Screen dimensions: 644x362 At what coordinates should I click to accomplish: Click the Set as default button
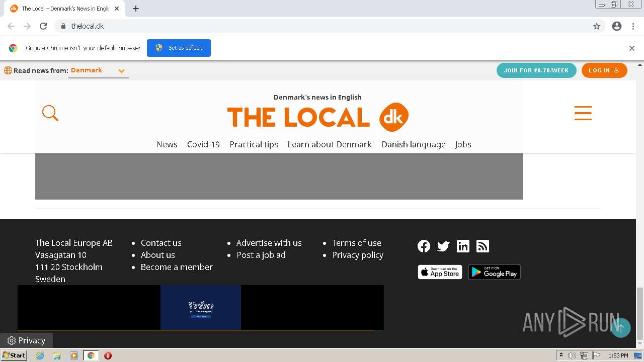pyautogui.click(x=179, y=48)
